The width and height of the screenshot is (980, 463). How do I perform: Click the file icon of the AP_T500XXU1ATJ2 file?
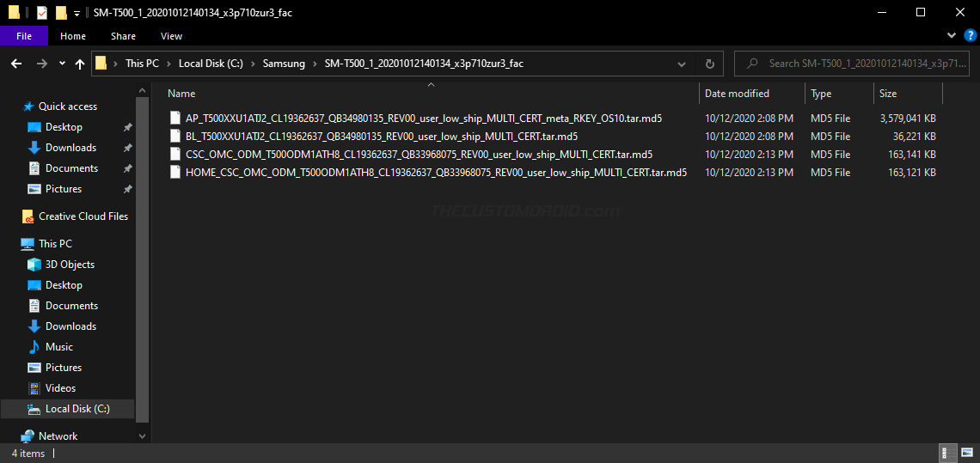point(175,118)
